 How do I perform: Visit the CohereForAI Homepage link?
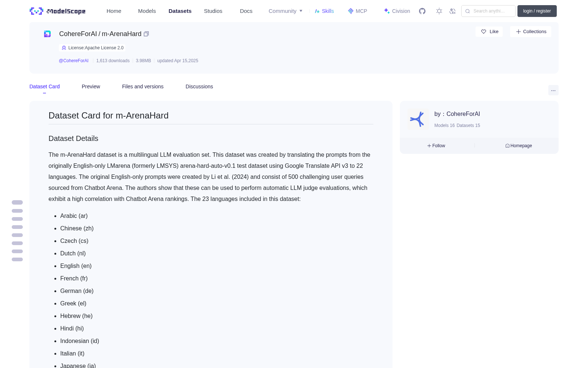coord(519,146)
